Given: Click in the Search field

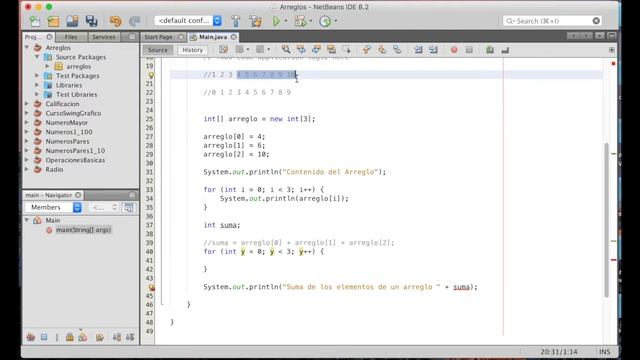Looking at the screenshot, I should (552, 21).
